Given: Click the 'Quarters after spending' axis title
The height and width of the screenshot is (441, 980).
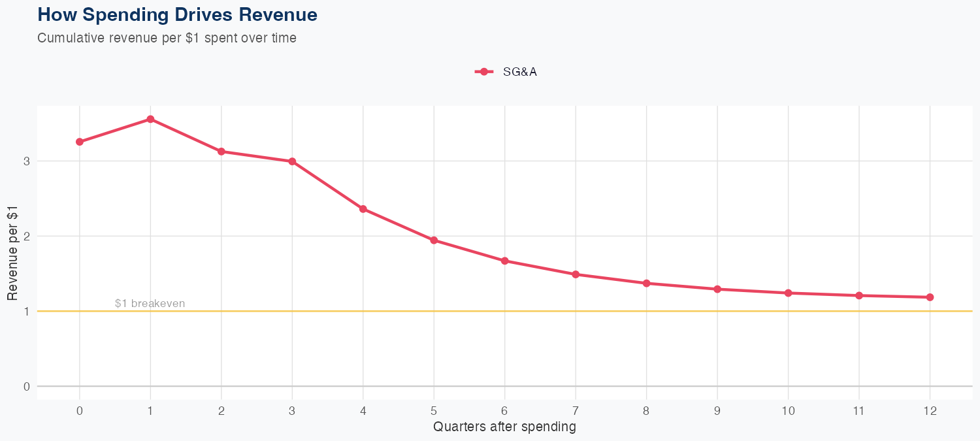Looking at the screenshot, I should click(x=504, y=427).
